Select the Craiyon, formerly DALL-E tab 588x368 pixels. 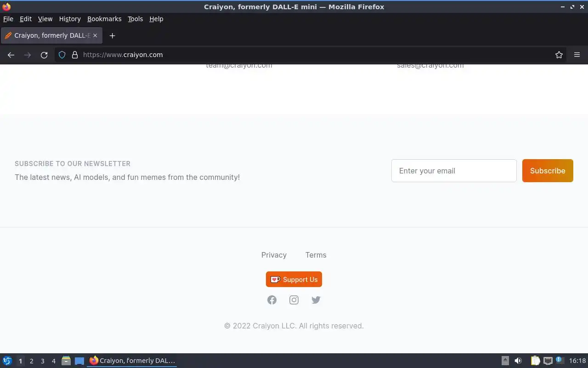click(51, 35)
